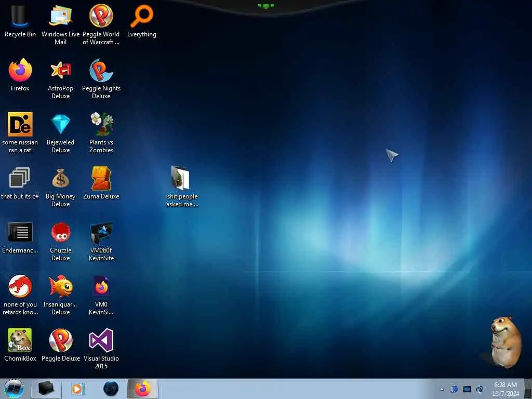
Task: Select the ChomikBox desktop icon
Action: click(x=20, y=345)
